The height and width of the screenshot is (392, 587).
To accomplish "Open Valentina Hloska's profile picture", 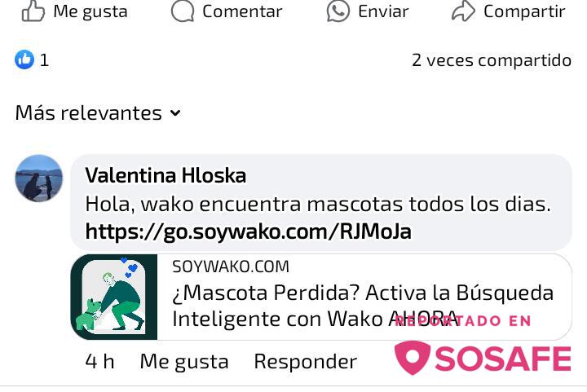I will coord(39,178).
